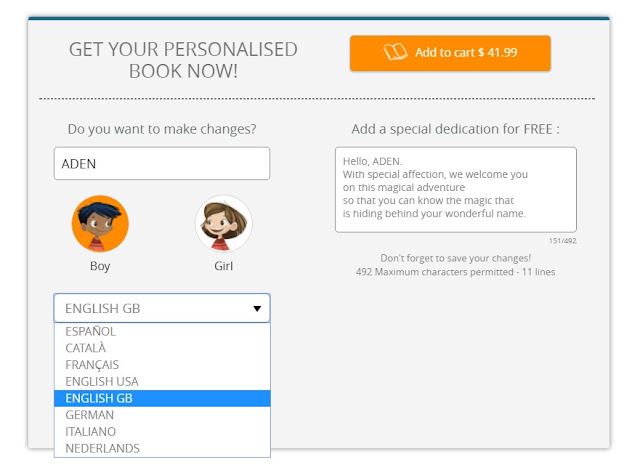Select GERMAN from the language list

tap(162, 415)
